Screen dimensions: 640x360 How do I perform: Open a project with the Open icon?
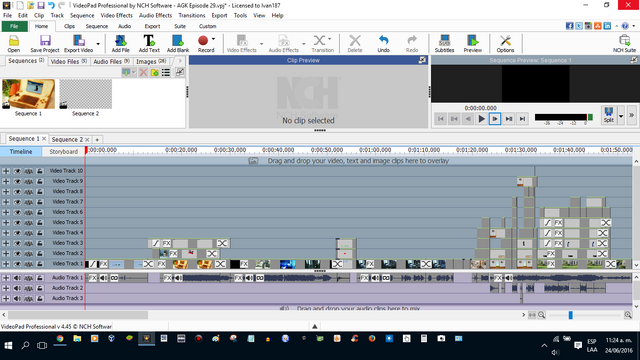[x=13, y=44]
